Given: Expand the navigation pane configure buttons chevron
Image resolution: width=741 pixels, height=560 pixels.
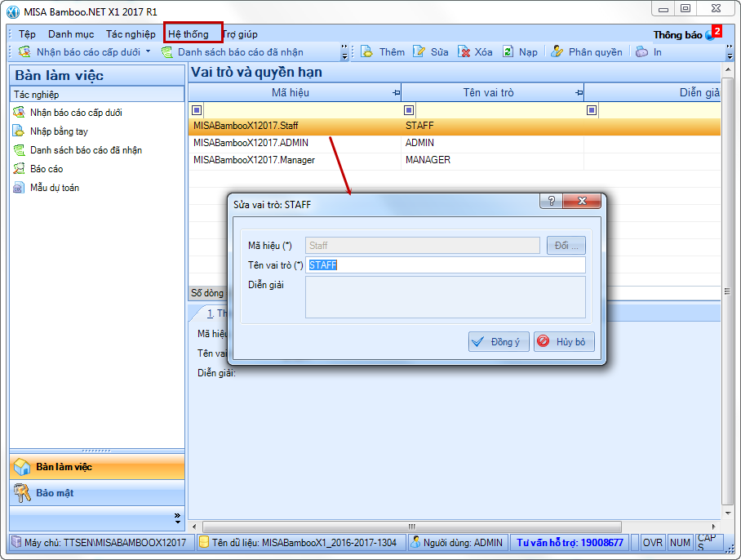Looking at the screenshot, I should (x=177, y=518).
